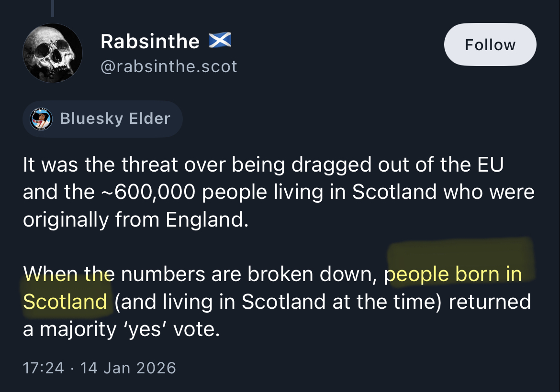
Task: Click the word "dragged" in the first sentence
Action: (325, 164)
